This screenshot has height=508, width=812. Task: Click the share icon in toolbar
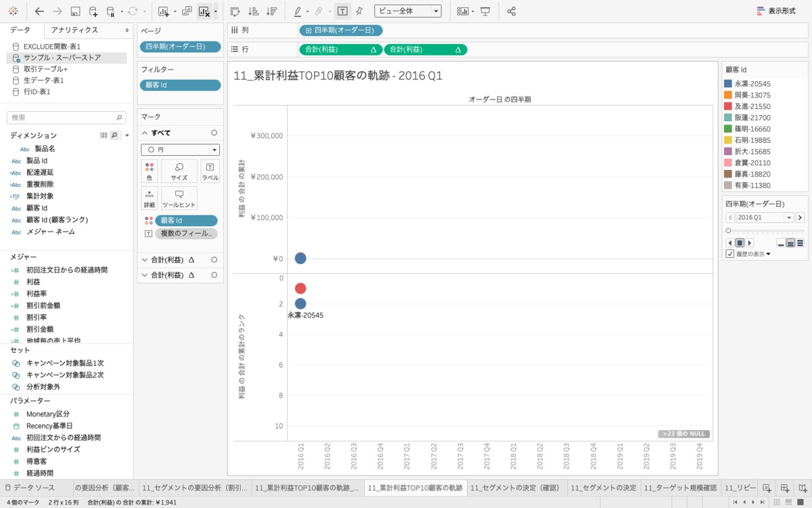point(512,12)
